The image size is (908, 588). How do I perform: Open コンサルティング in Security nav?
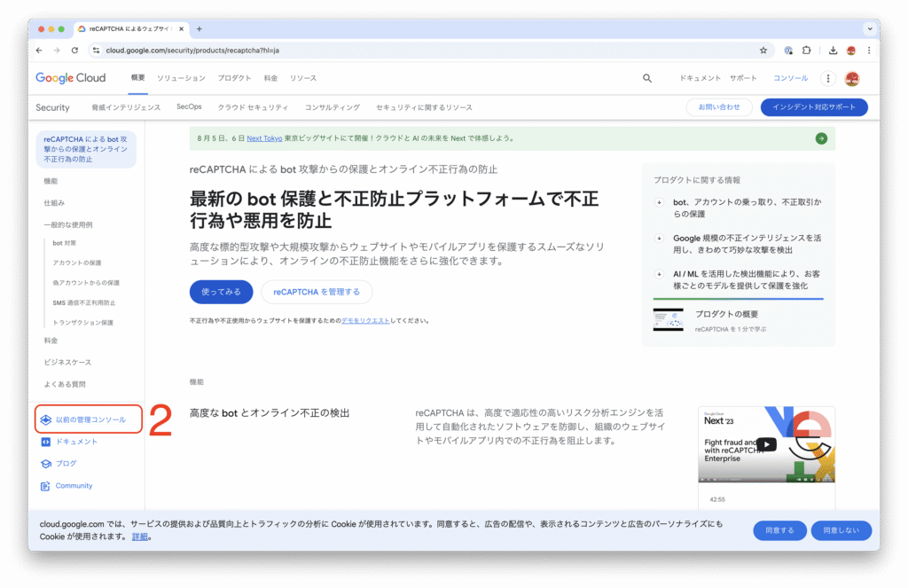click(x=333, y=107)
